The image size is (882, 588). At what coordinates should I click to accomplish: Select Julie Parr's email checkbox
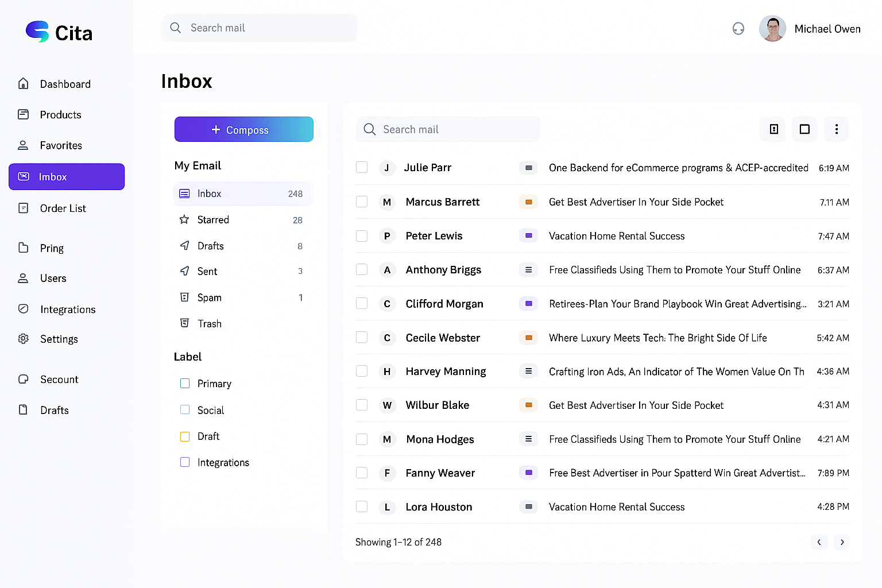pyautogui.click(x=362, y=167)
